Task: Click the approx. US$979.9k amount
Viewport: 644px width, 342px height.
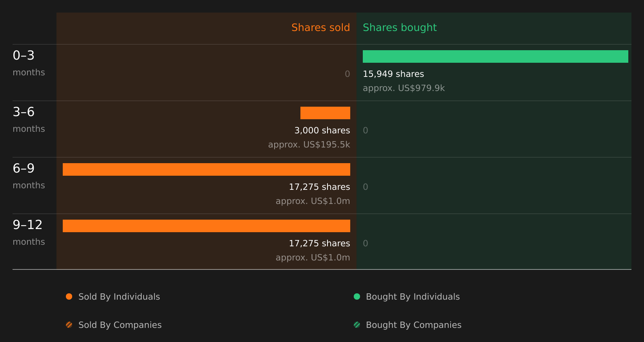Action: pos(404,88)
